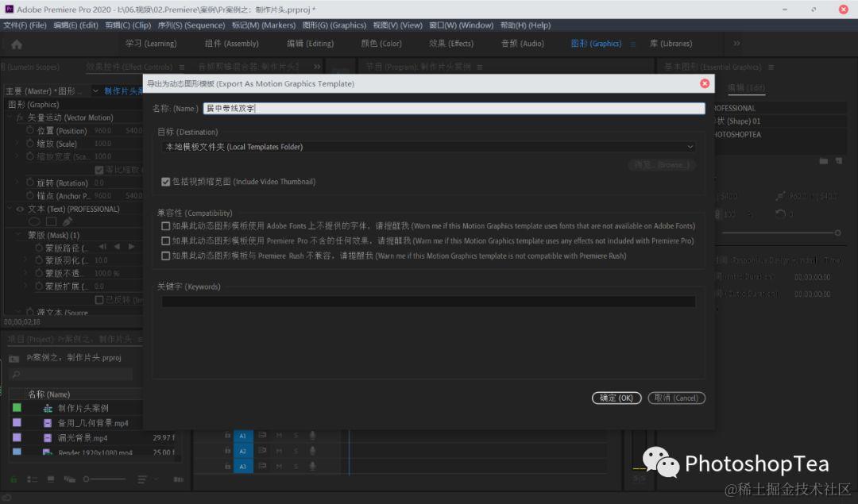
Task: Collapse the Mask (1) section
Action: (x=18, y=234)
